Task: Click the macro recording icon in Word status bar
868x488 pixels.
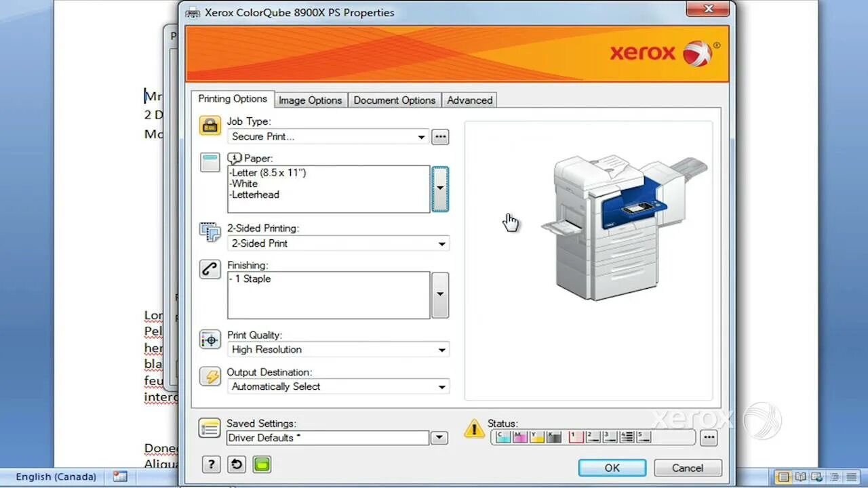Action: (120, 476)
